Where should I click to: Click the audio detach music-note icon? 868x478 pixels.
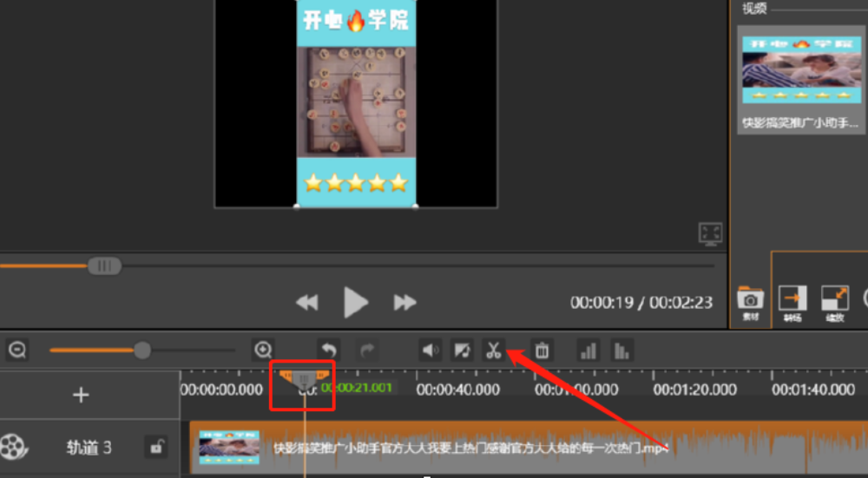pyautogui.click(x=462, y=350)
